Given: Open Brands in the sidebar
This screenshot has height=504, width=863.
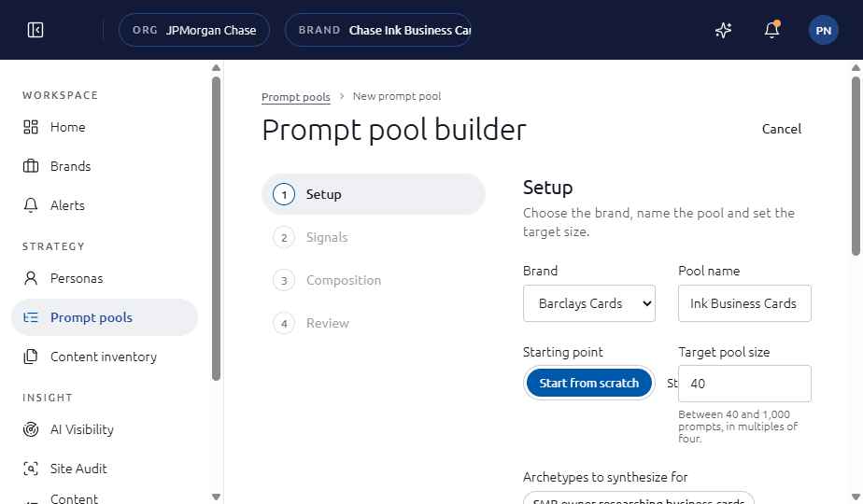Looking at the screenshot, I should tap(105, 166).
